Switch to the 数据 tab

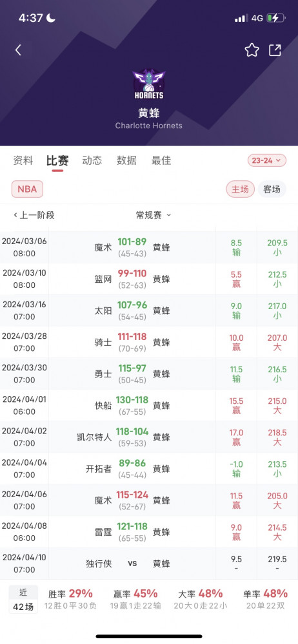(x=127, y=160)
